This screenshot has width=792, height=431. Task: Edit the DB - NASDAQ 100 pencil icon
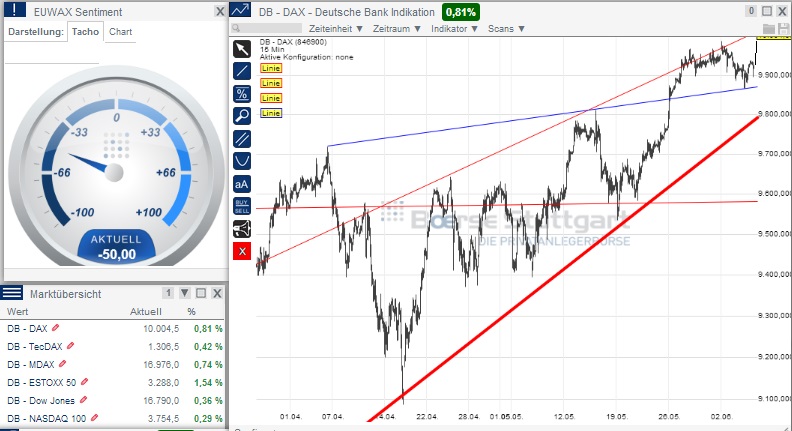[94, 418]
